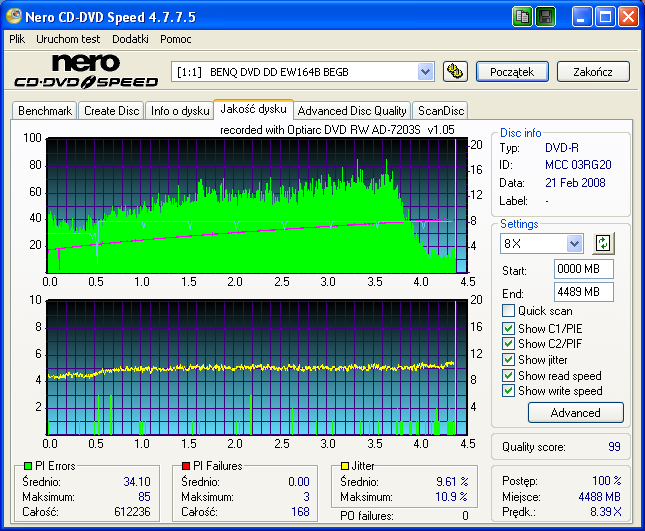Click the refresh speed settings icon

(603, 243)
